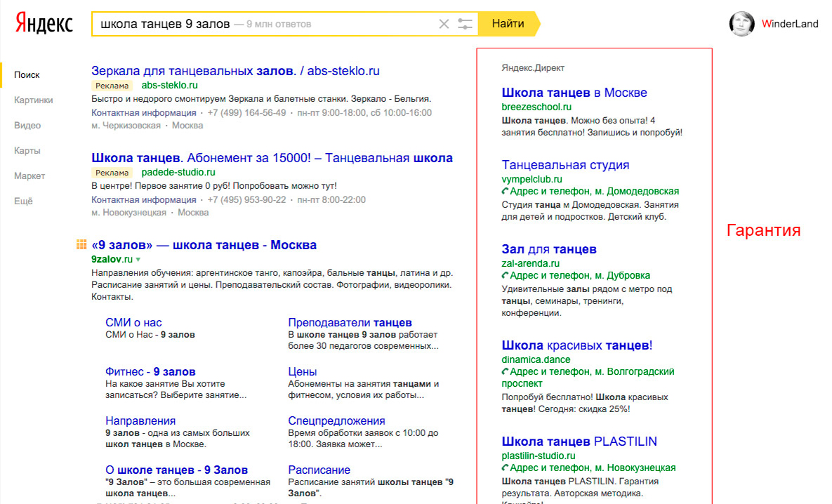Open Контактная информация for abs-steklo.ru
This screenshot has width=832, height=504.
click(143, 112)
